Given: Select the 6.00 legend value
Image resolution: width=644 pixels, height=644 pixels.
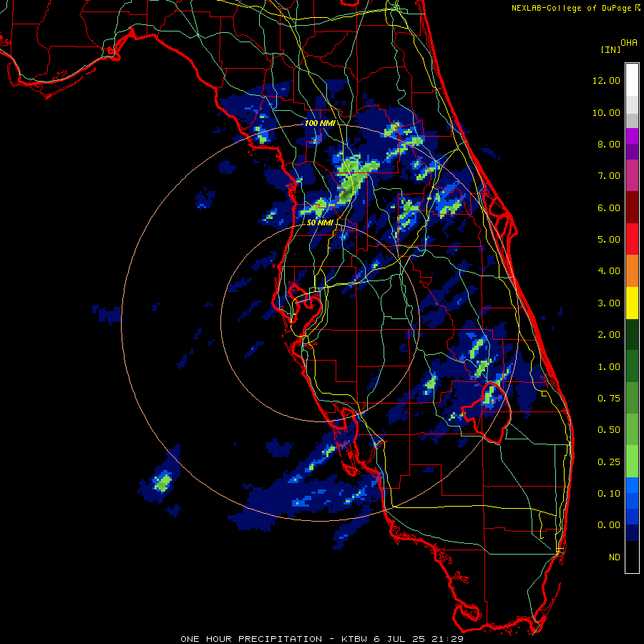Looking at the screenshot, I should pos(608,208).
